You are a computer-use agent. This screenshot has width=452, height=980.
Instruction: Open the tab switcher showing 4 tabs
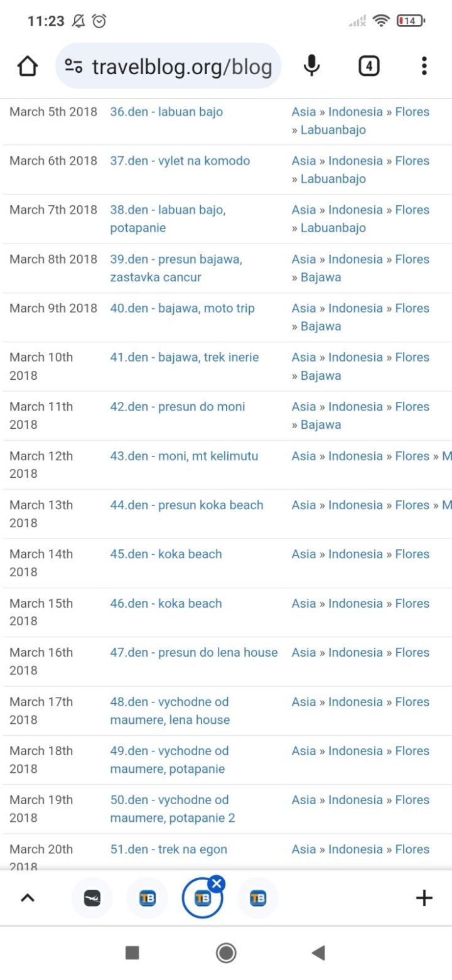(369, 66)
